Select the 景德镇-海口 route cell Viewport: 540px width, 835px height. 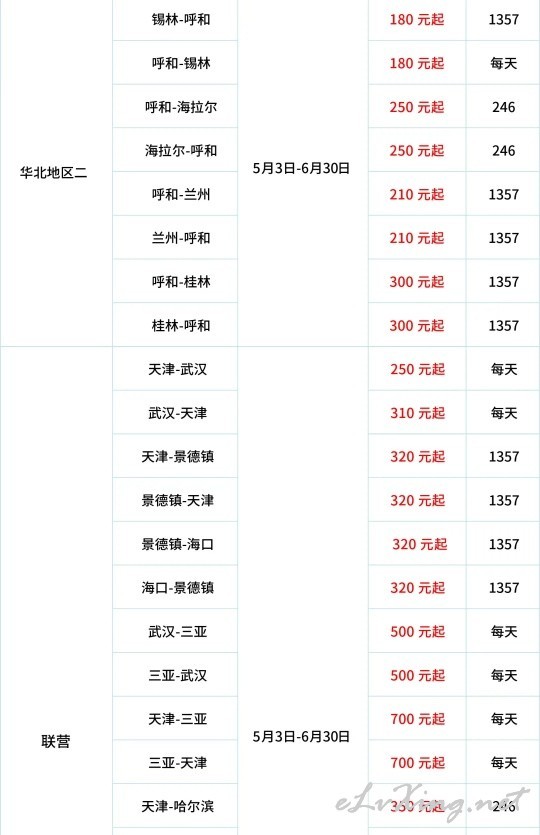click(x=178, y=544)
